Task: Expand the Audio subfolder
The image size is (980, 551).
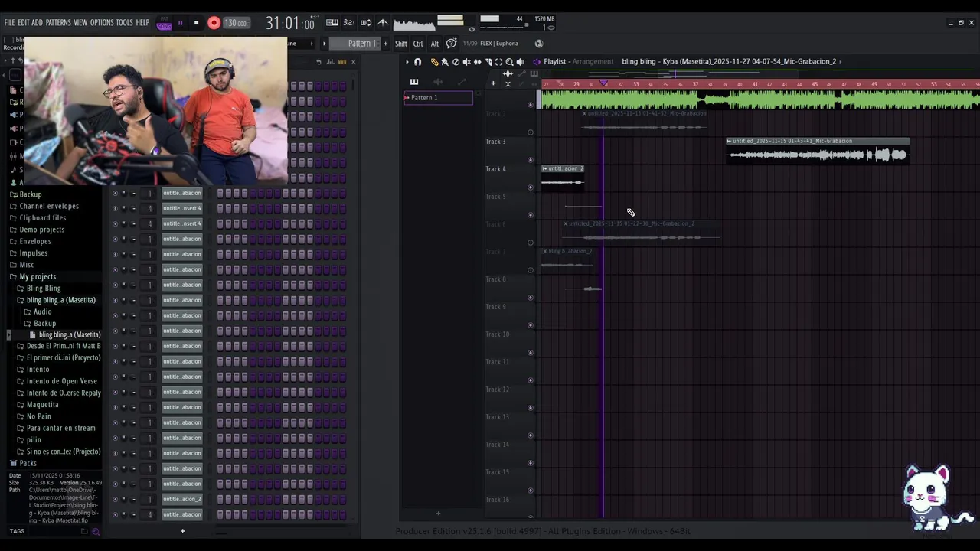Action: point(42,311)
